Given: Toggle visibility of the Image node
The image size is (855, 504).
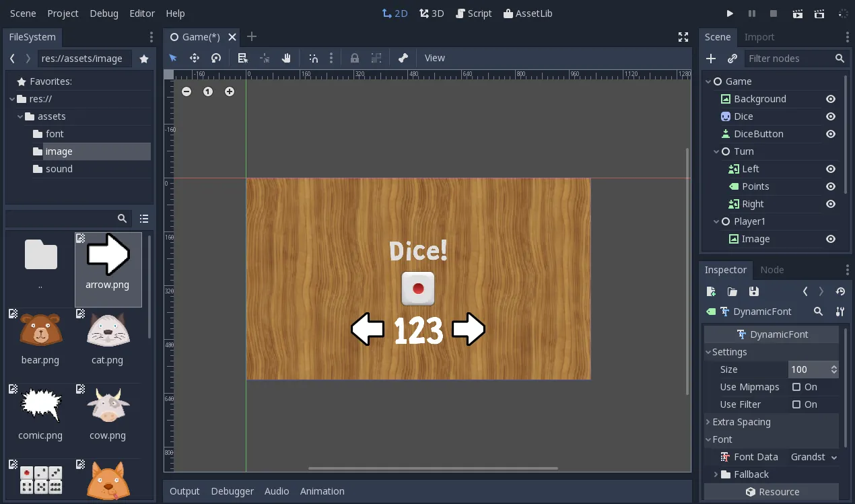Looking at the screenshot, I should pos(831,239).
